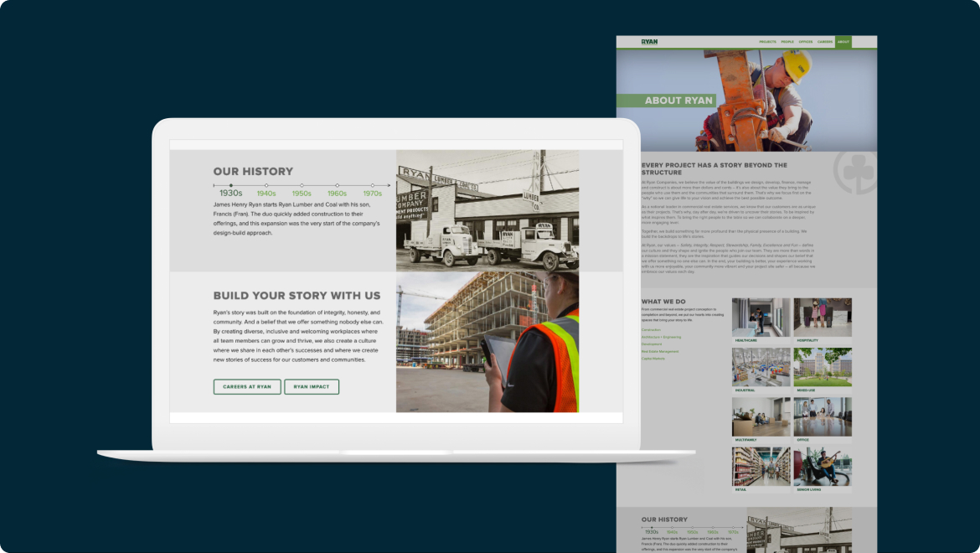The width and height of the screenshot is (980, 553).
Task: Click the Ryan Impact button
Action: [312, 387]
